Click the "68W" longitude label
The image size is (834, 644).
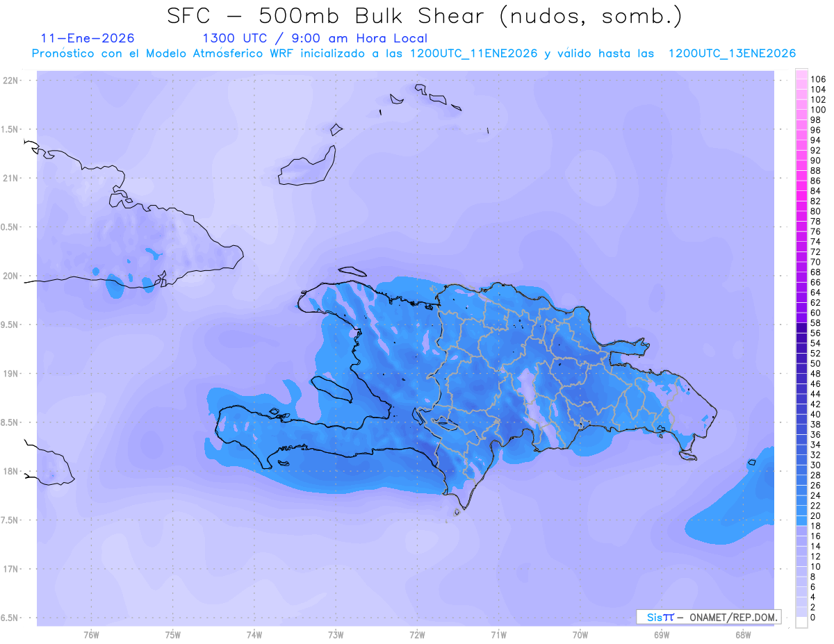pos(743,634)
